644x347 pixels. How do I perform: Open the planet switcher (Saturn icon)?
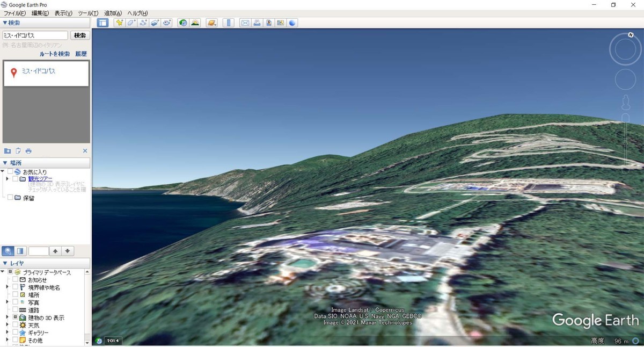[212, 23]
